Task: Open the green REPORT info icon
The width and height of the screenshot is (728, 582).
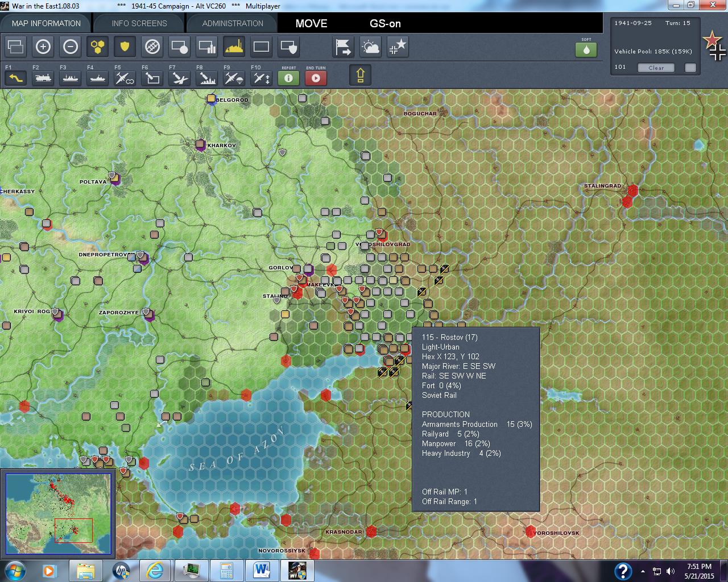Action: [288, 78]
